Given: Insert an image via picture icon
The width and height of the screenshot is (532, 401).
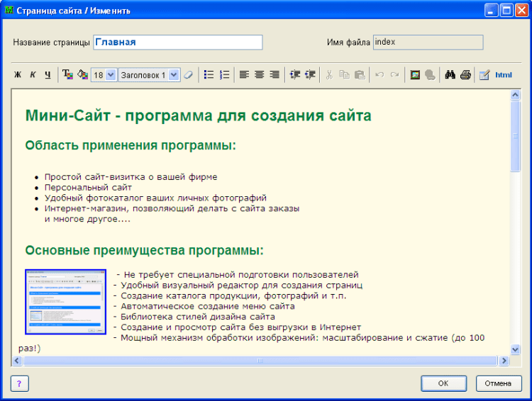Looking at the screenshot, I should (415, 74).
